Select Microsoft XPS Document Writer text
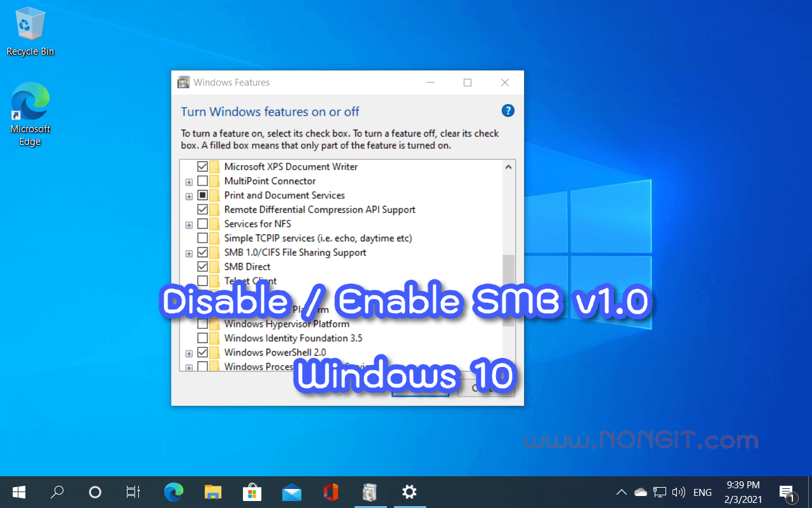Screen dimensions: 812x508 pyautogui.click(x=291, y=166)
